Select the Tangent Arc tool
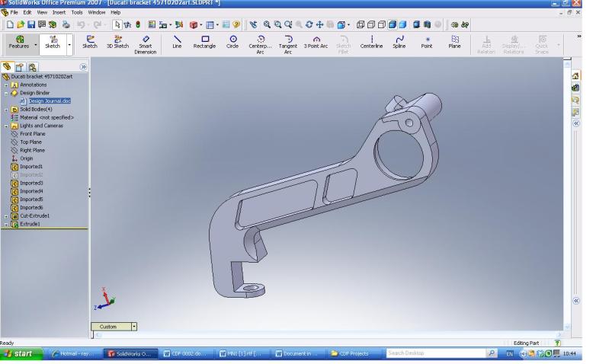 (287, 45)
